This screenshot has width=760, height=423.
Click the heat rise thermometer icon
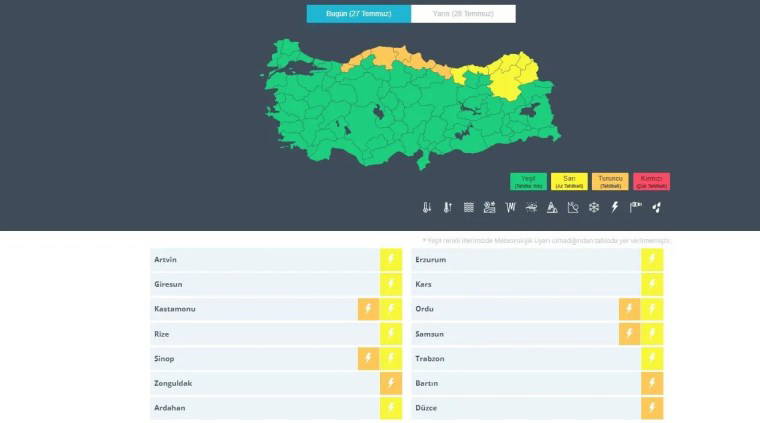pos(448,208)
